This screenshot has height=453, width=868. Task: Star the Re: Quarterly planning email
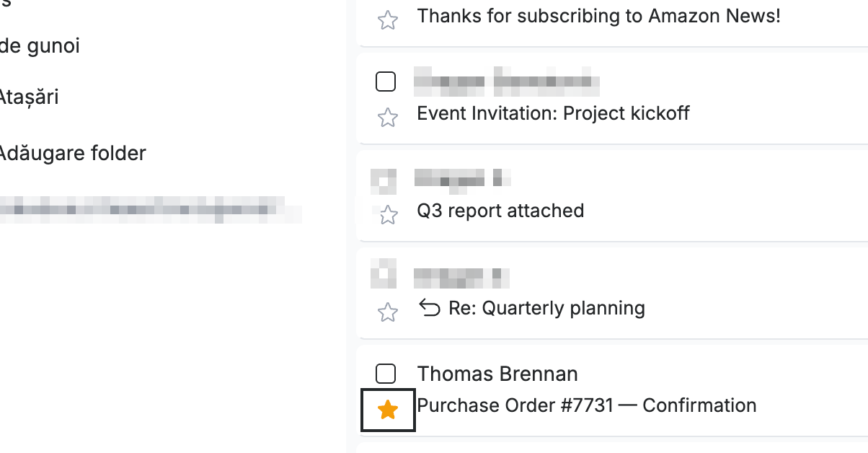pyautogui.click(x=388, y=312)
